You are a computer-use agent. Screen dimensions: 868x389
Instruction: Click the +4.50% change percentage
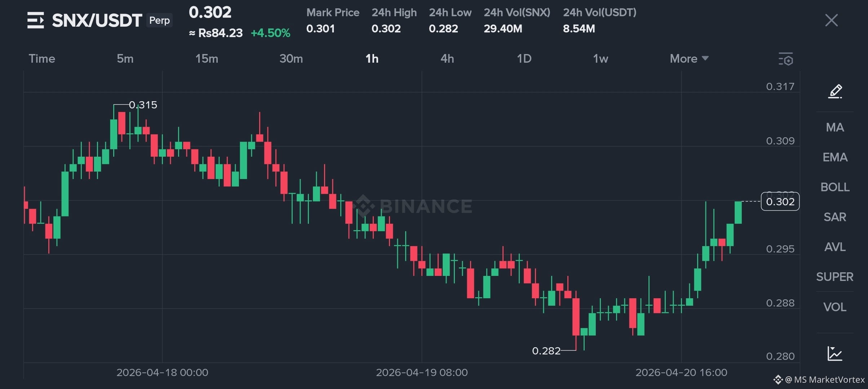[x=270, y=33]
